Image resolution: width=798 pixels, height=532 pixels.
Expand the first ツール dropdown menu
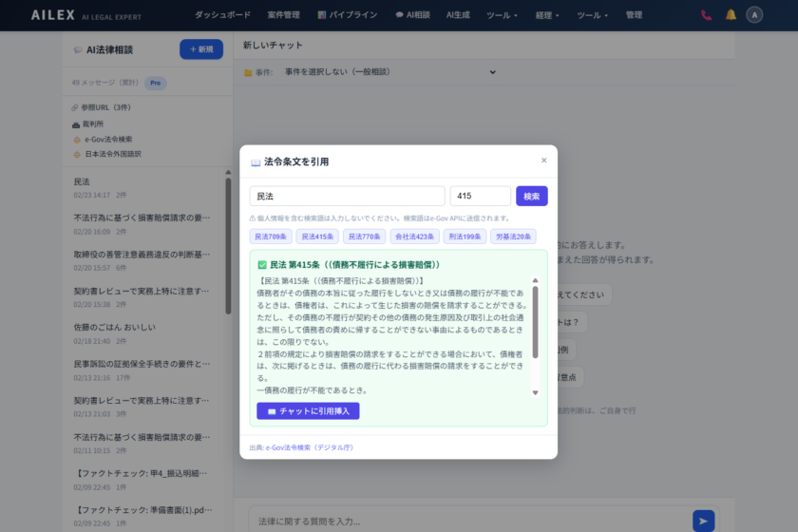[502, 15]
